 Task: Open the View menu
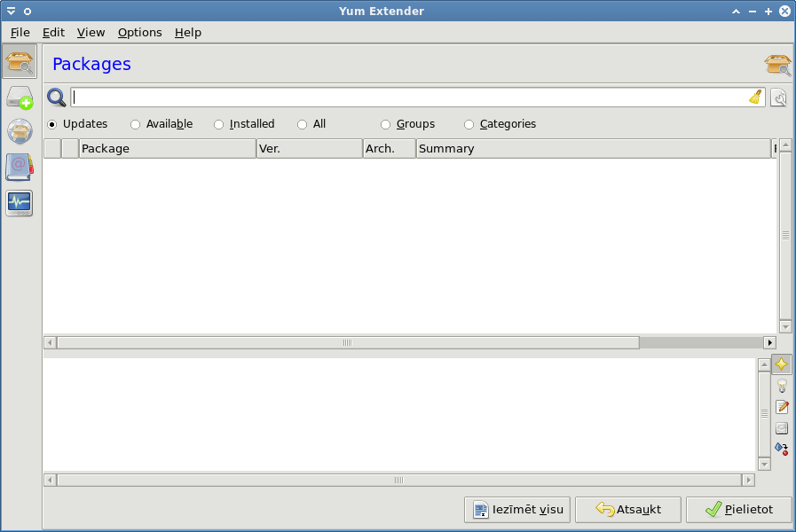[91, 33]
